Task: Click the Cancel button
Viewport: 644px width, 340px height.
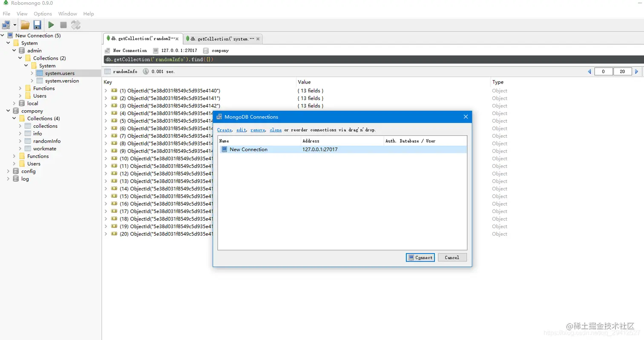Action: [x=452, y=257]
